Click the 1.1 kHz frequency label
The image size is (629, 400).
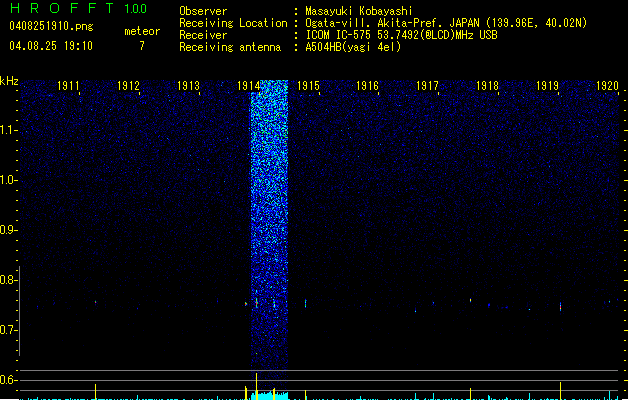pos(7,130)
